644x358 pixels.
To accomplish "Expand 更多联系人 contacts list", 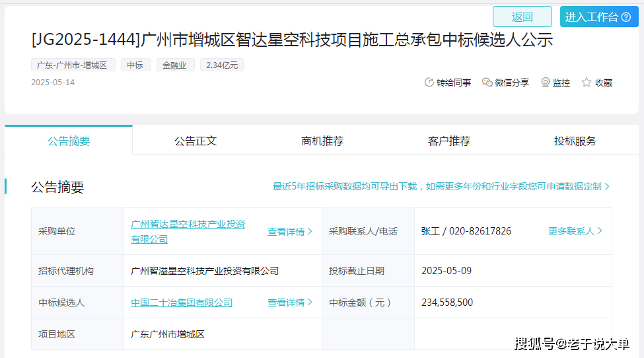I will tap(575, 231).
